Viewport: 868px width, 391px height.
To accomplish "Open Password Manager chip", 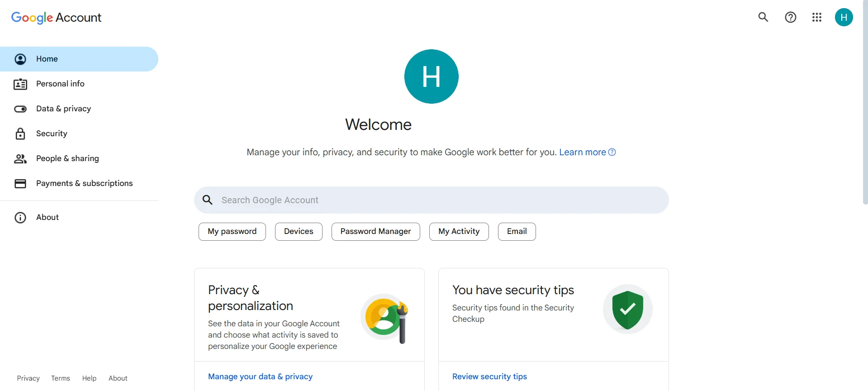I will pos(375,232).
